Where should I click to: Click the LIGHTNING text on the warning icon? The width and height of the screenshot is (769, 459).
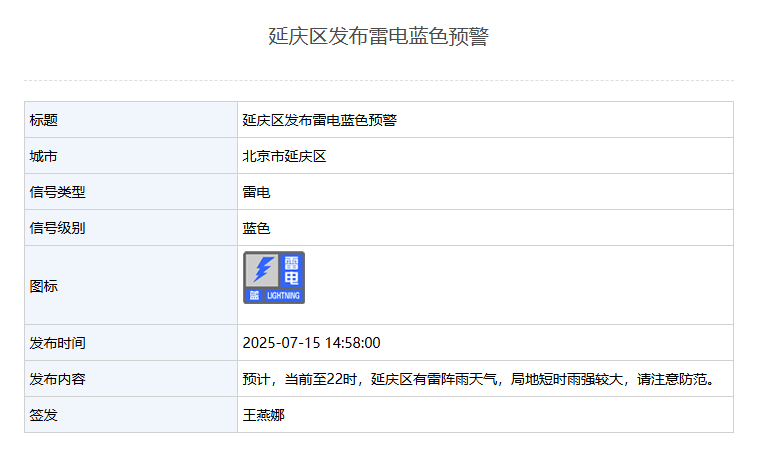(x=283, y=296)
